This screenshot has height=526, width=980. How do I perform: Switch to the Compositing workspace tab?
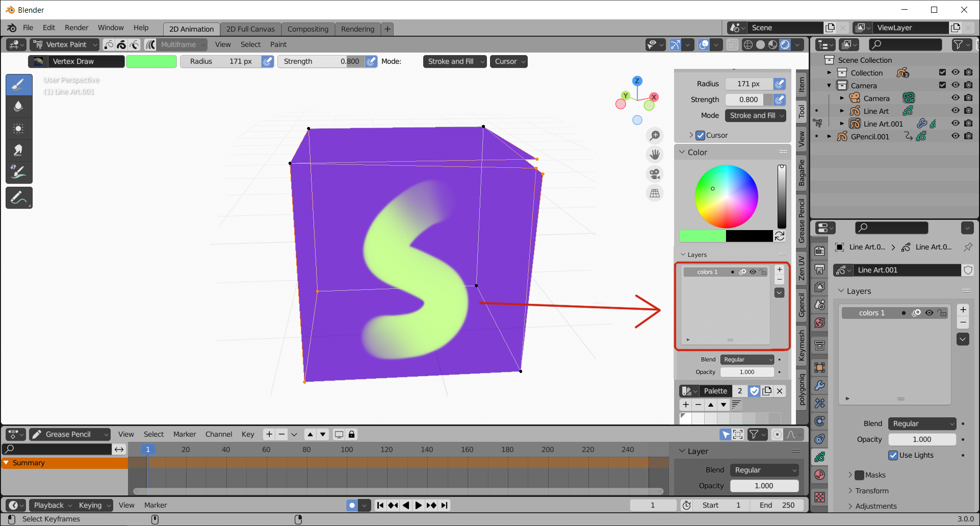[308, 29]
